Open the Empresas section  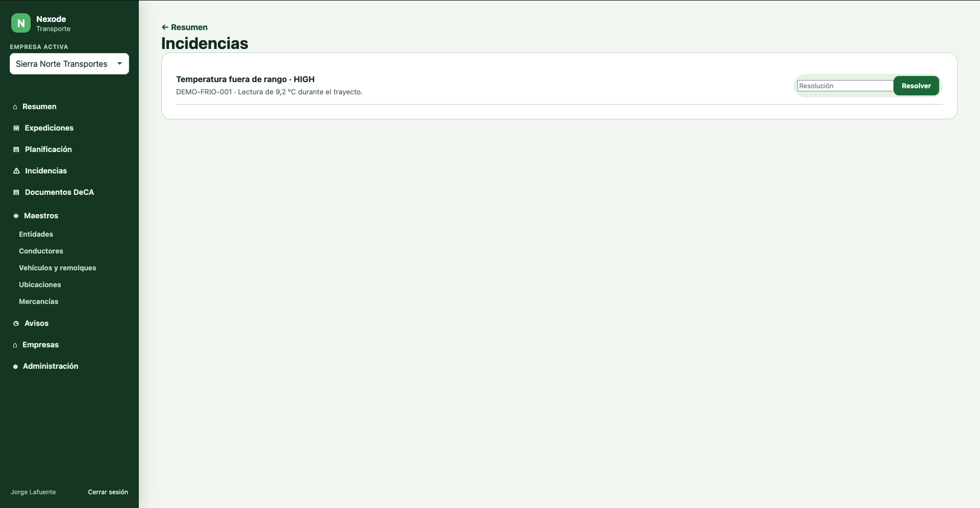40,345
